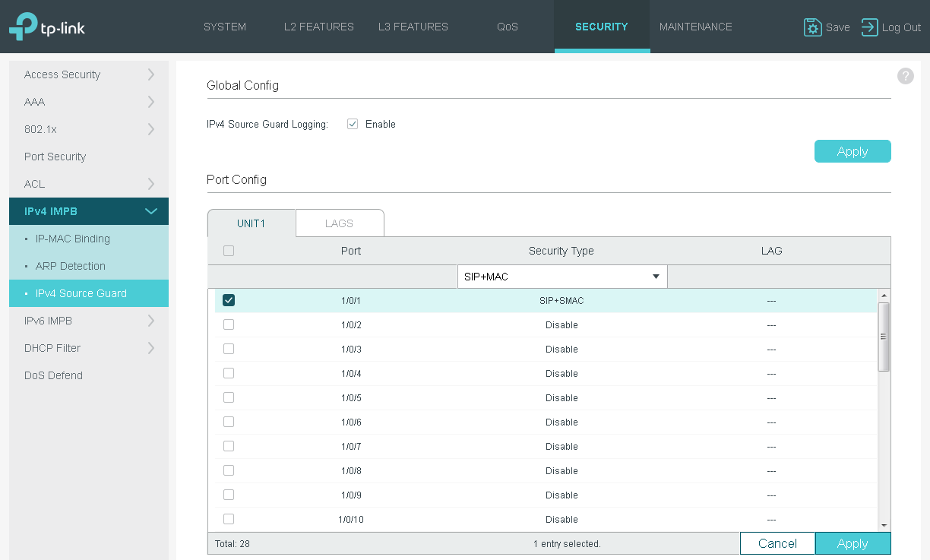Image resolution: width=930 pixels, height=560 pixels.
Task: Click the port table scrollbar thumb
Action: click(884, 337)
